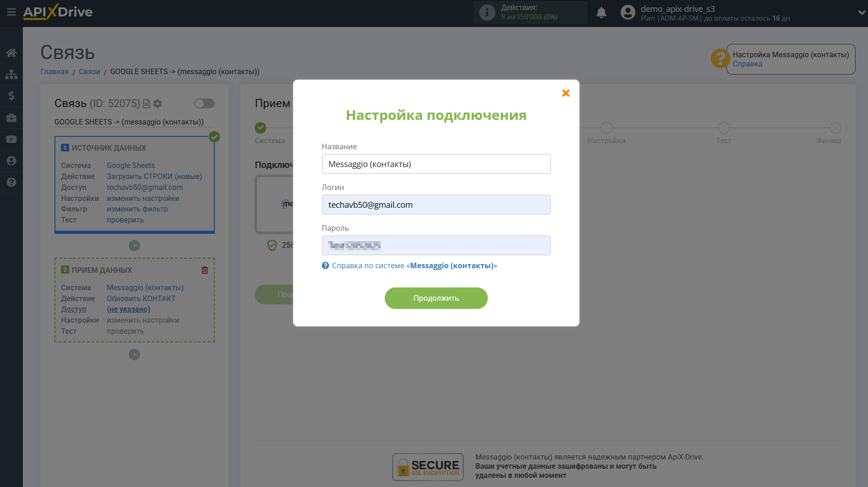Click the Пароль password field
868x487 pixels.
pyautogui.click(x=436, y=245)
